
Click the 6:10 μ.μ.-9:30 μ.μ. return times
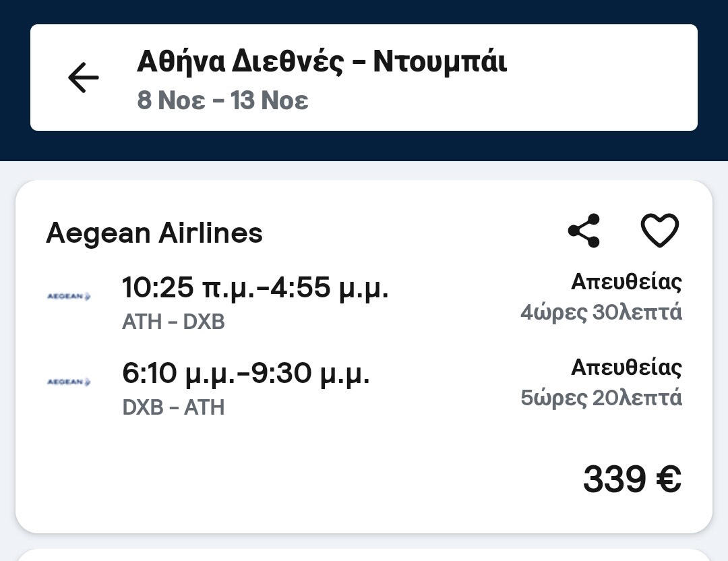245,373
